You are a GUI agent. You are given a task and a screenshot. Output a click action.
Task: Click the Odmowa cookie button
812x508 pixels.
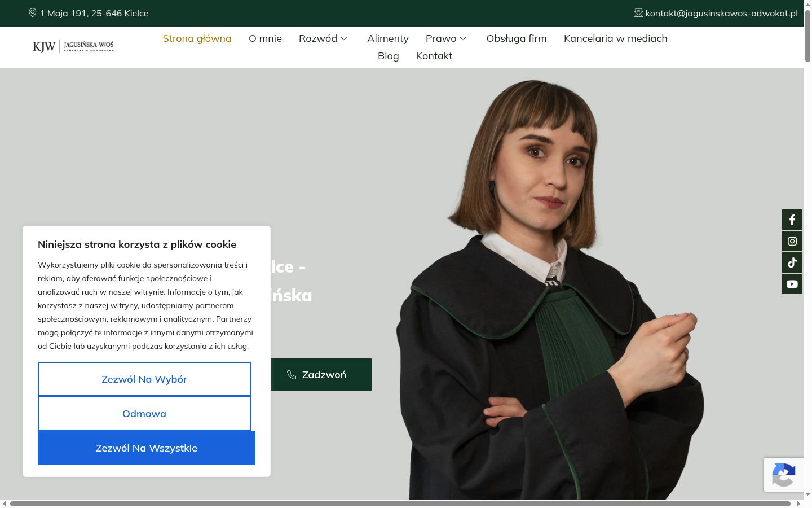tap(144, 414)
